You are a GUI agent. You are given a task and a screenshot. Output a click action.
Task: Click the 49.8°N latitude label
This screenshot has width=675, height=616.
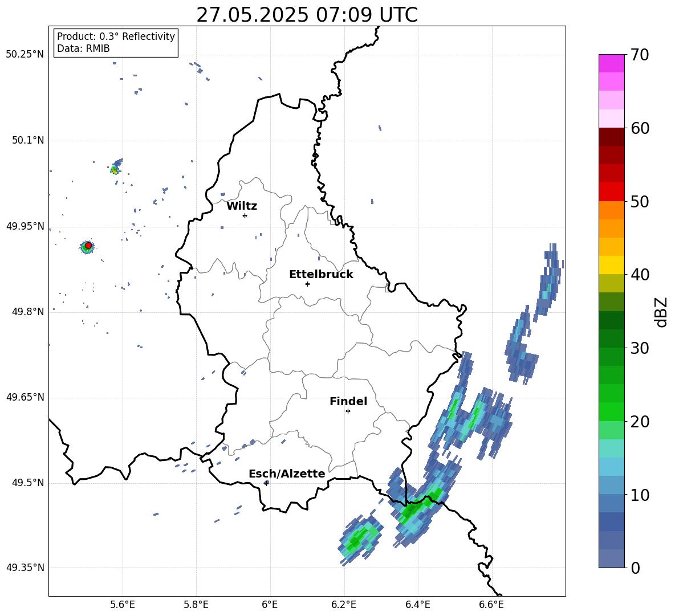(x=27, y=312)
